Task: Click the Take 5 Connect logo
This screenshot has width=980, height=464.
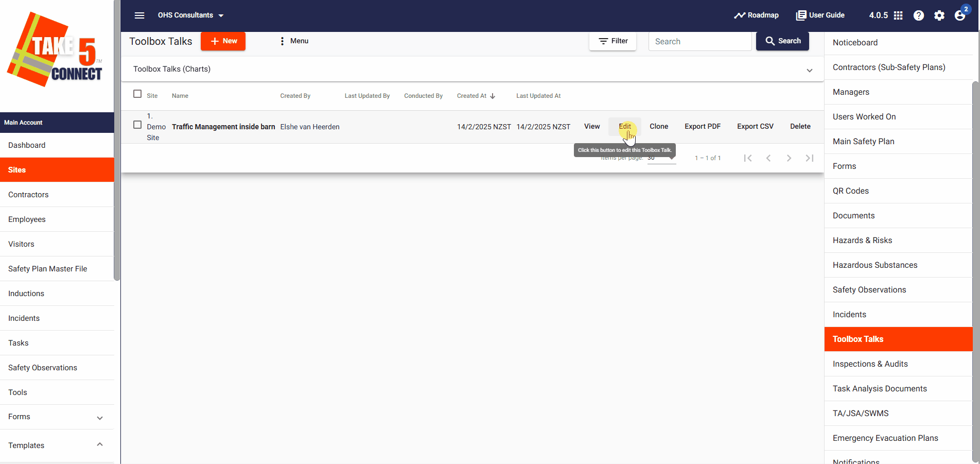Action: (x=55, y=50)
